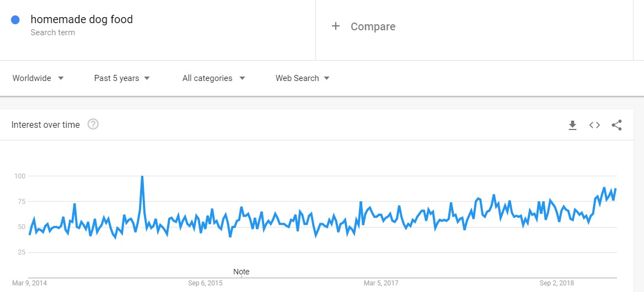Select the highest peak on the chart
The height and width of the screenshot is (292, 644).
click(142, 176)
